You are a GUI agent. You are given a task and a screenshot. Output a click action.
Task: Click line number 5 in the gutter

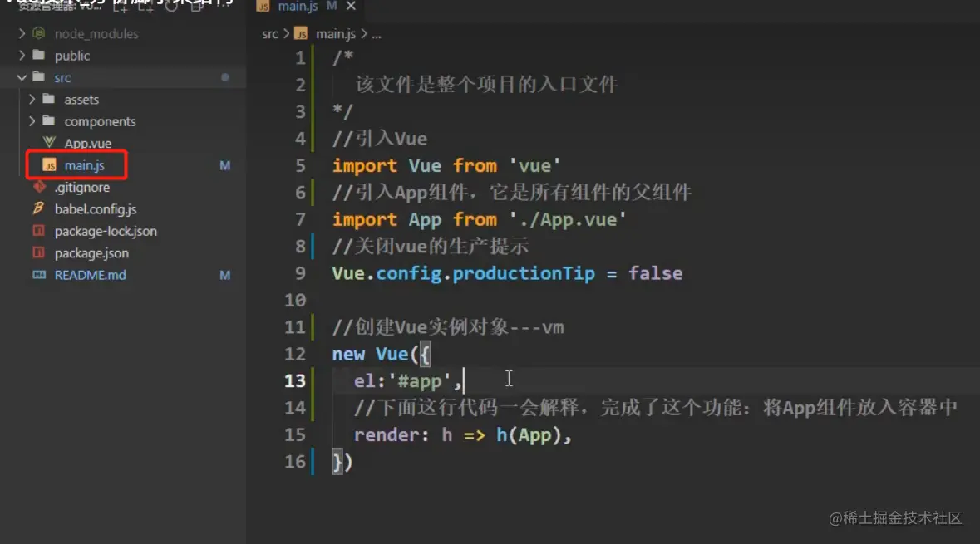coord(300,165)
